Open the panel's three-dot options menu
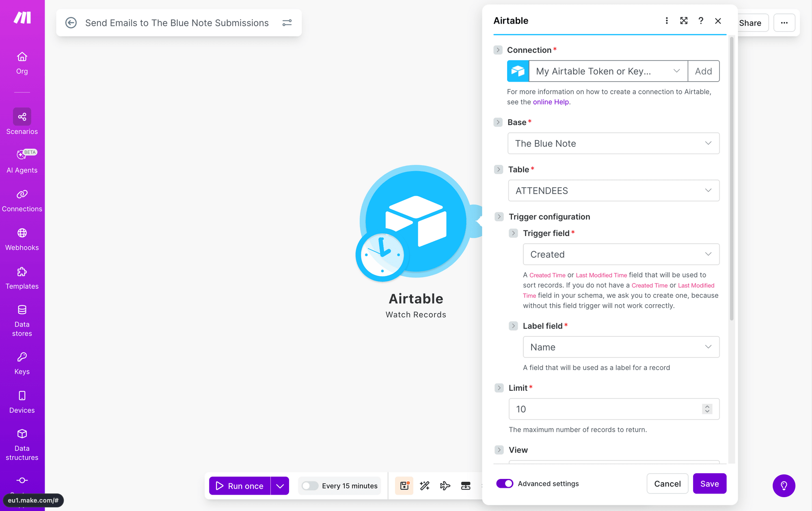 (667, 21)
